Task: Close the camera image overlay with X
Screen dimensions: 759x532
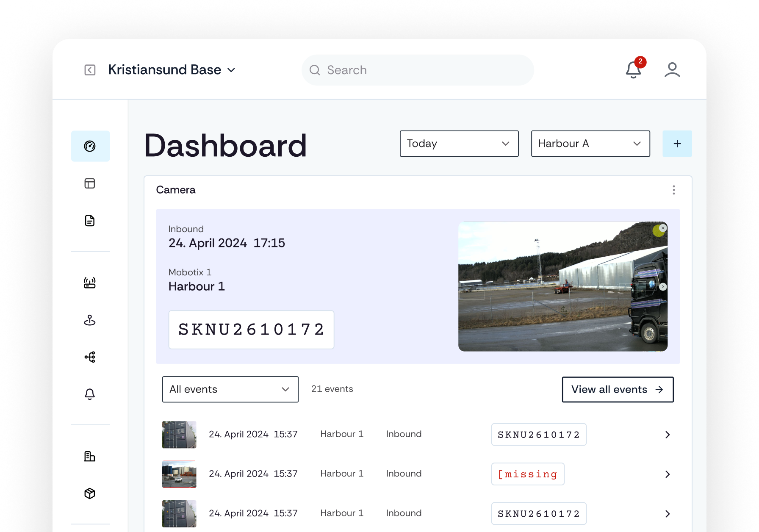Action: pos(663,228)
